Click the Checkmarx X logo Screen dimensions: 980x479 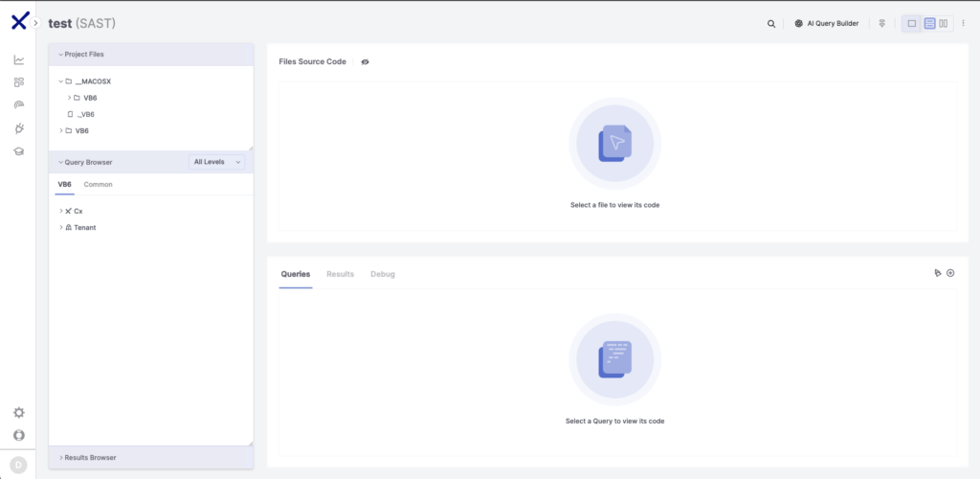tap(19, 22)
